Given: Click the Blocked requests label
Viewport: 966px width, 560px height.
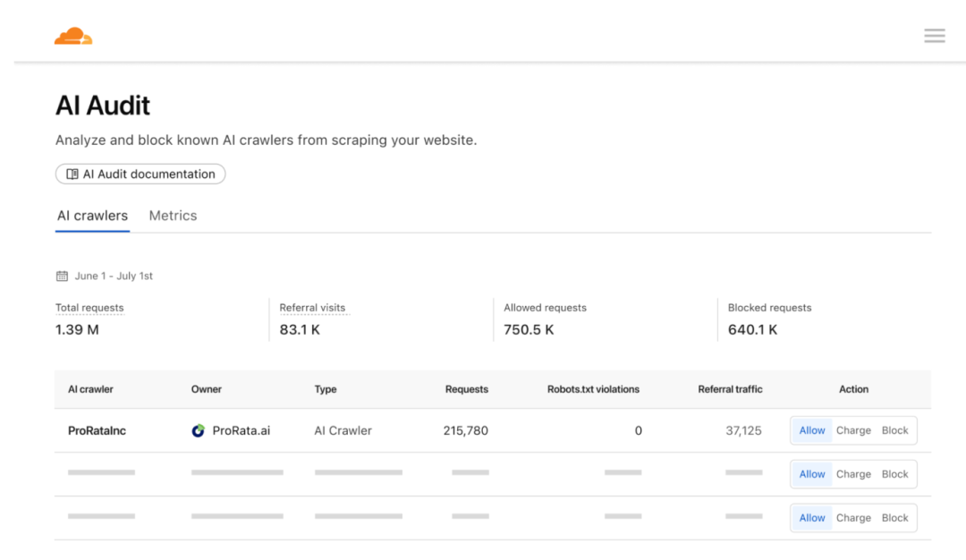Looking at the screenshot, I should tap(769, 308).
